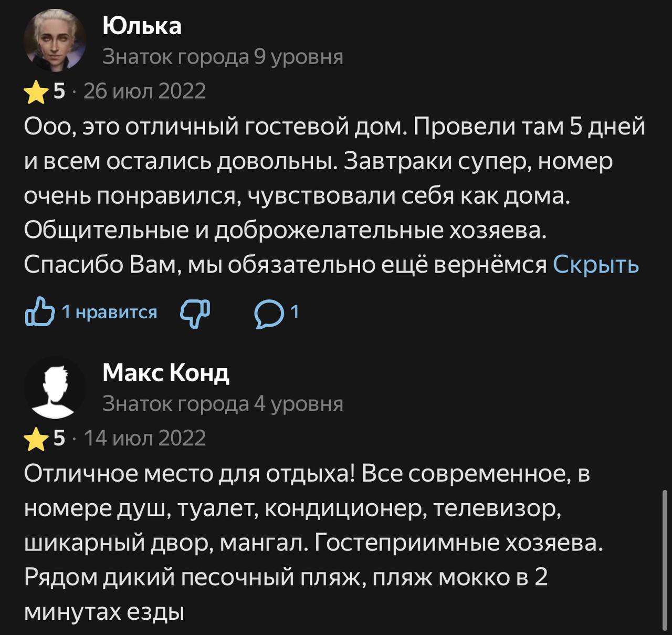Open Макс Конд's silhouette avatar
The width and height of the screenshot is (672, 635).
click(x=55, y=387)
